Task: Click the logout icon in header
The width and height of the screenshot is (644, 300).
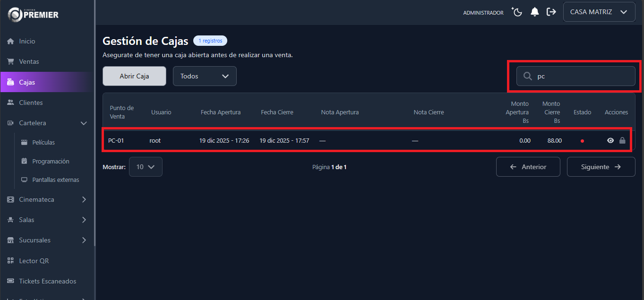Action: click(x=551, y=12)
